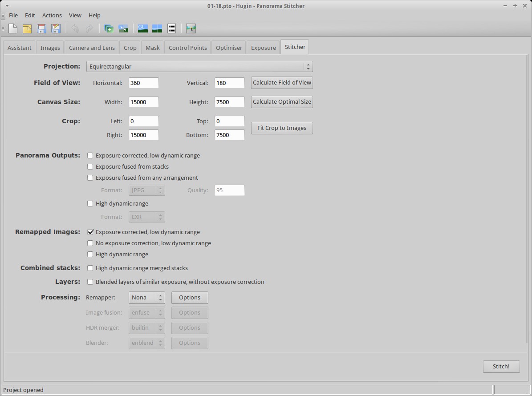This screenshot has width=532, height=396.
Task: Switch to the Control Points tab
Action: (187, 48)
